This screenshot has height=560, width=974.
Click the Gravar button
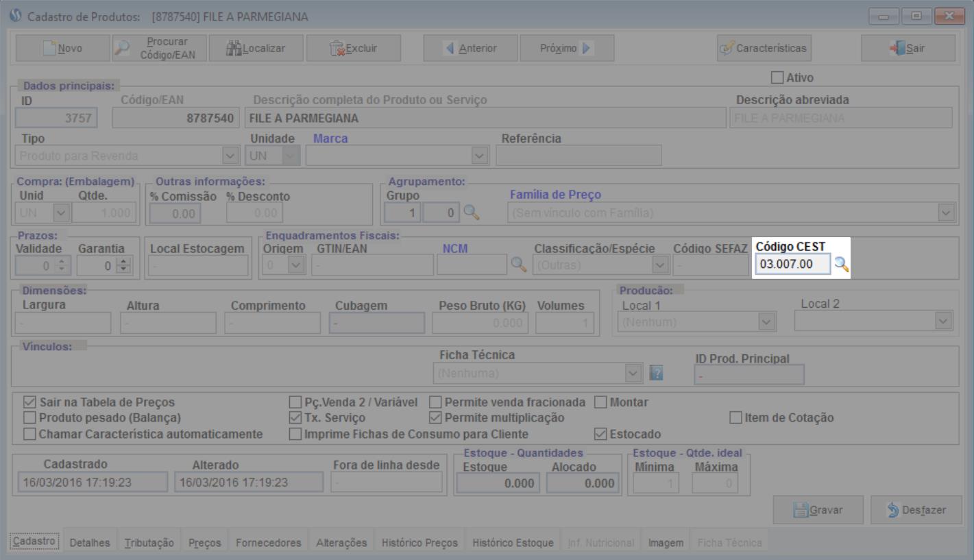pyautogui.click(x=818, y=509)
